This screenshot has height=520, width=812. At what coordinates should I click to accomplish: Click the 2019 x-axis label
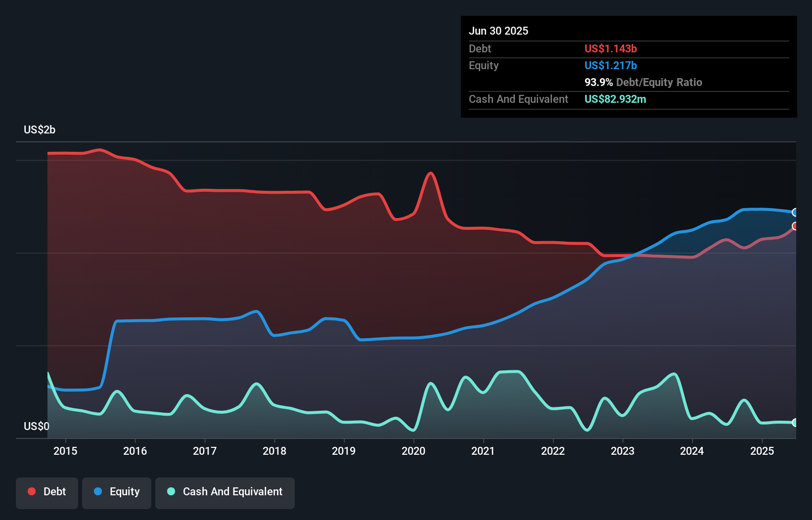344,451
